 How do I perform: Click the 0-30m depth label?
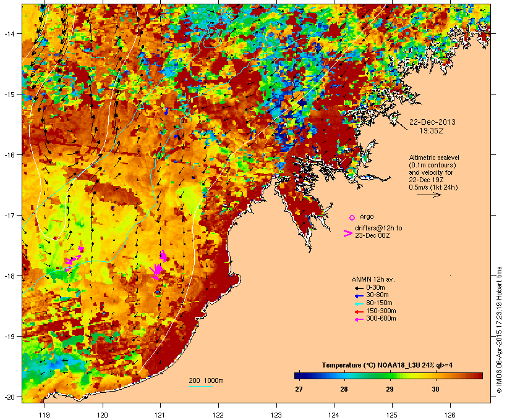click(375, 288)
